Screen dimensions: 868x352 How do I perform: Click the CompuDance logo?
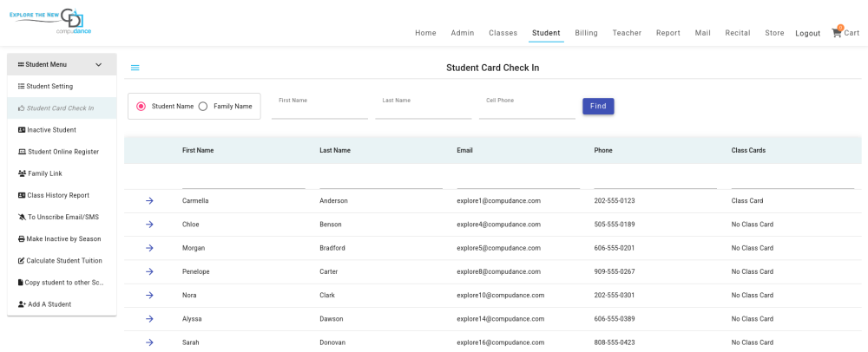(x=50, y=23)
